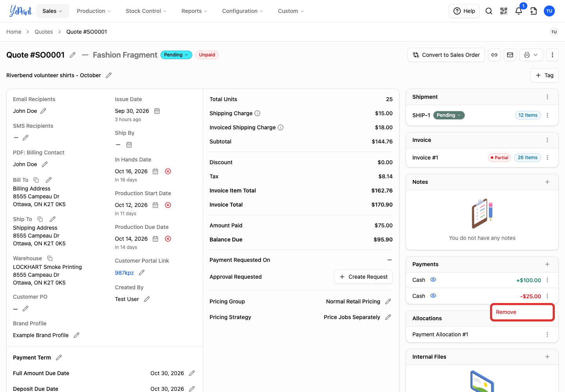
Task: Send quote by email envelope icon
Action: 510,55
